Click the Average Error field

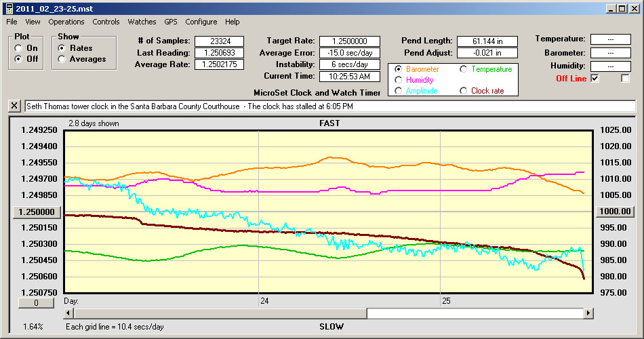tap(350, 53)
